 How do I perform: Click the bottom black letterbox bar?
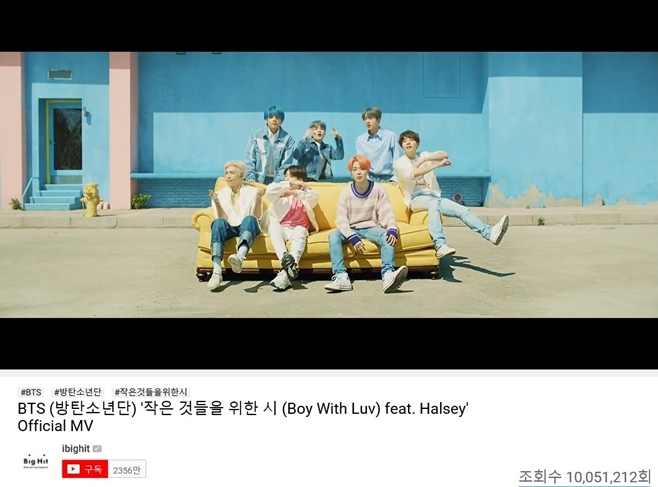coord(329,343)
